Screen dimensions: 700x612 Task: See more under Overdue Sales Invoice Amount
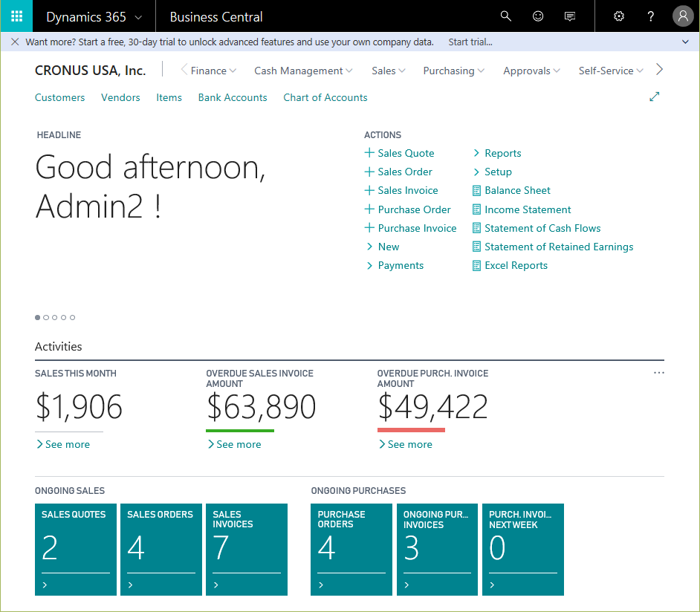coord(234,444)
